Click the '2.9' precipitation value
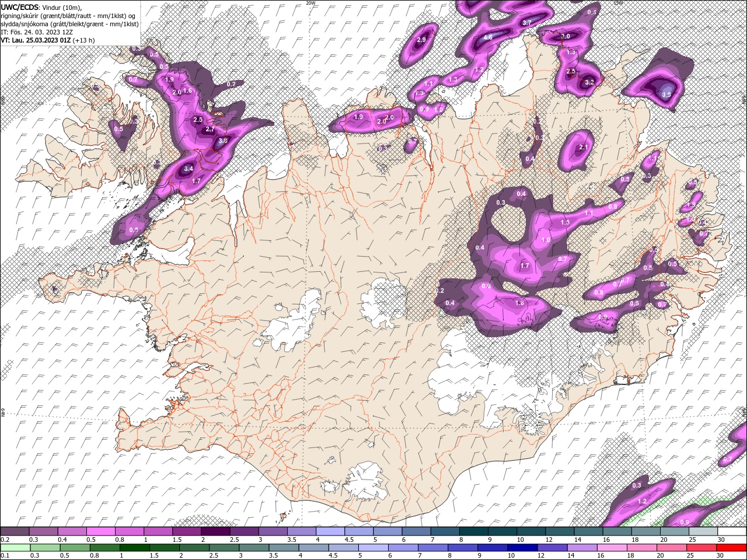Screen dimensions: 747x560 coord(421,40)
